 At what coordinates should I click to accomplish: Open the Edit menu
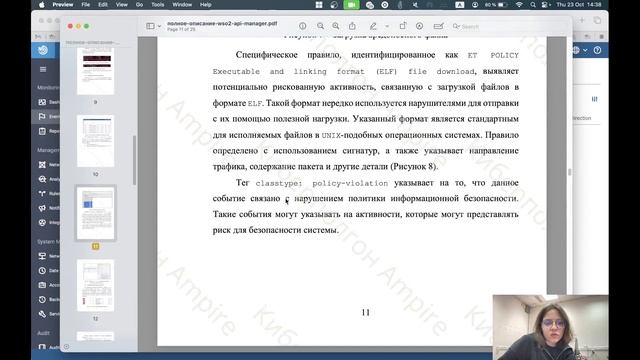pos(103,5)
